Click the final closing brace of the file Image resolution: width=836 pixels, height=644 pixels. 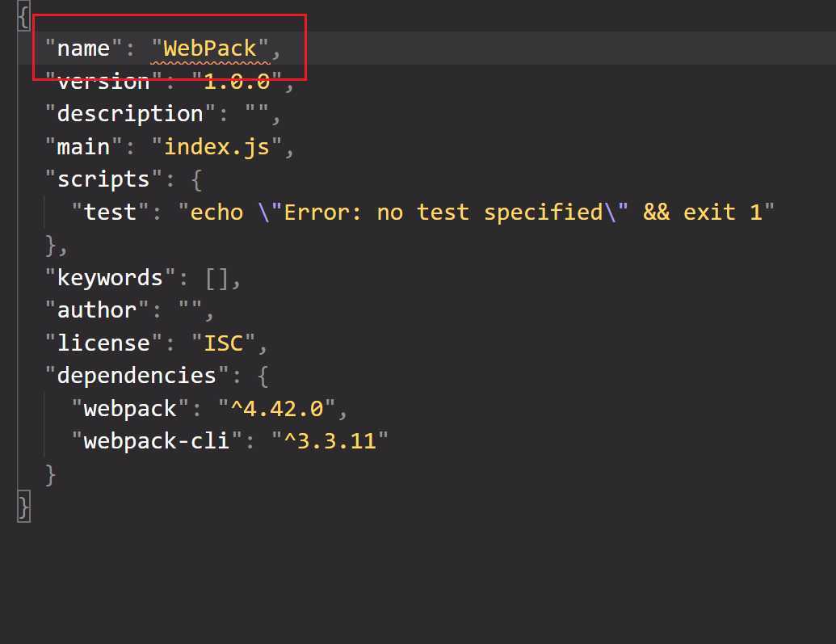[x=23, y=507]
